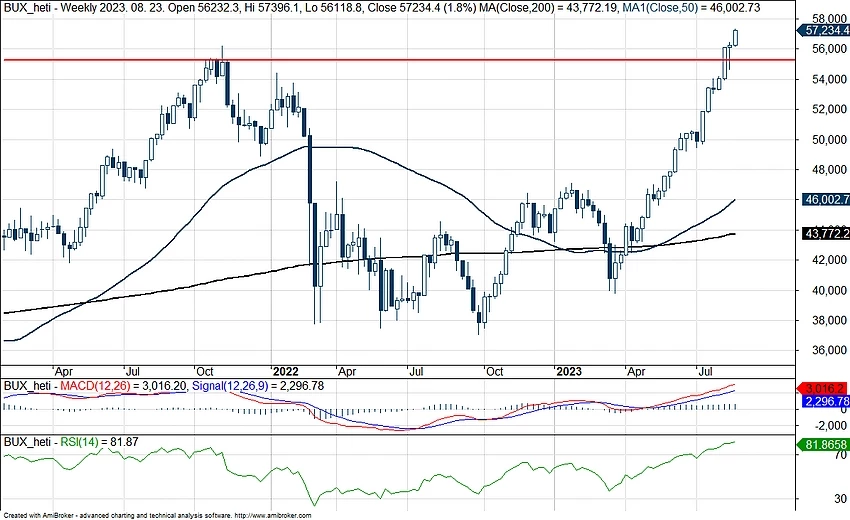850x520 pixels.
Task: Click the Signal(12,26,9) = 2,296.78 label
Action: [x=258, y=386]
